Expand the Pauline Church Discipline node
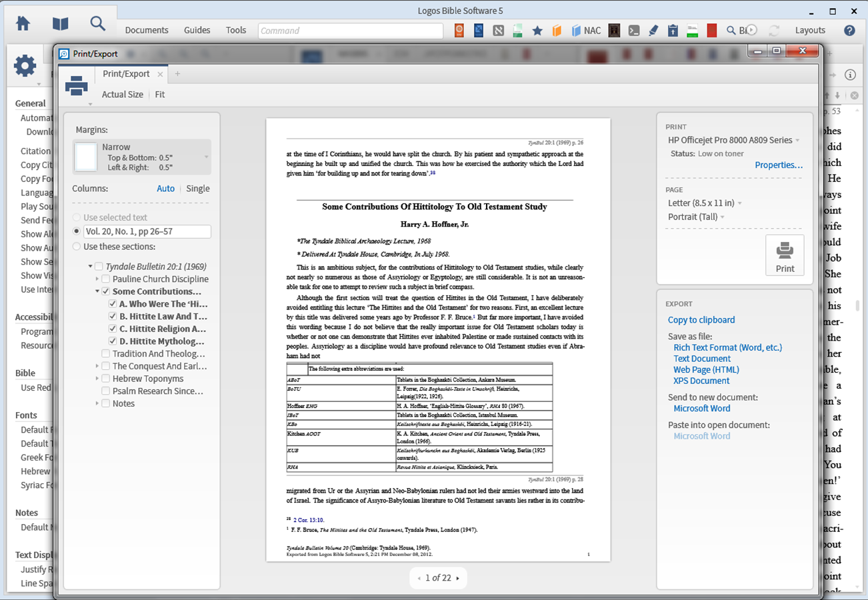868x600 pixels. [x=97, y=279]
